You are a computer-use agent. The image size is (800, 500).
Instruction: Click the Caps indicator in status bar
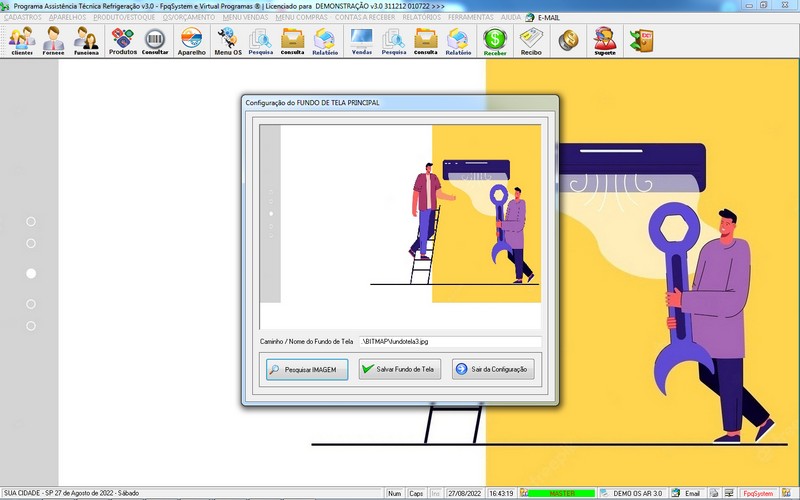(416, 493)
